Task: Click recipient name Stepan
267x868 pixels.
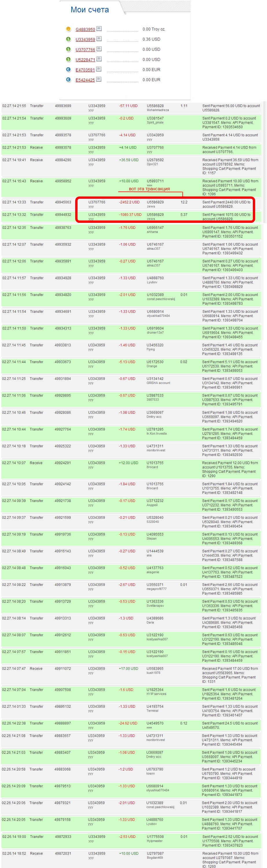Action: [151, 539]
